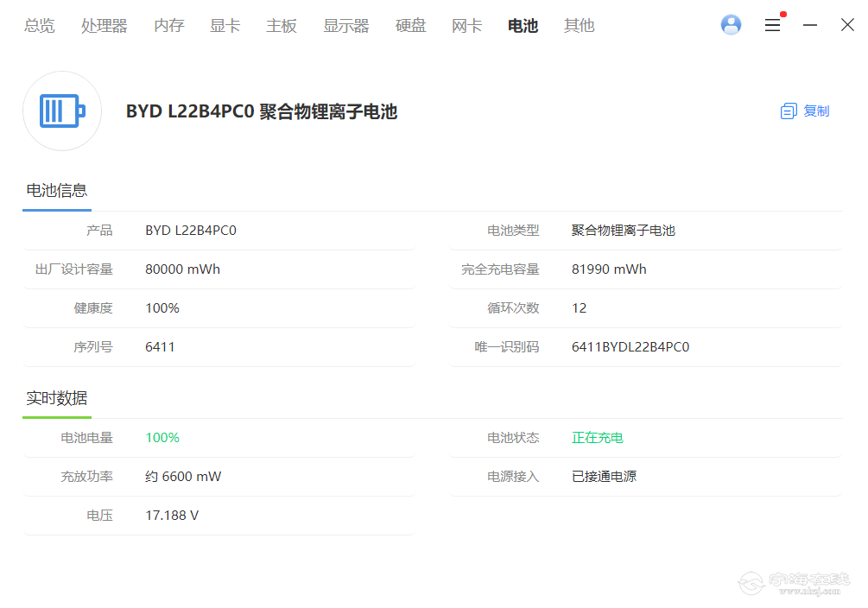Open the 网卡 network card tab
This screenshot has width=868, height=608.
(x=466, y=25)
